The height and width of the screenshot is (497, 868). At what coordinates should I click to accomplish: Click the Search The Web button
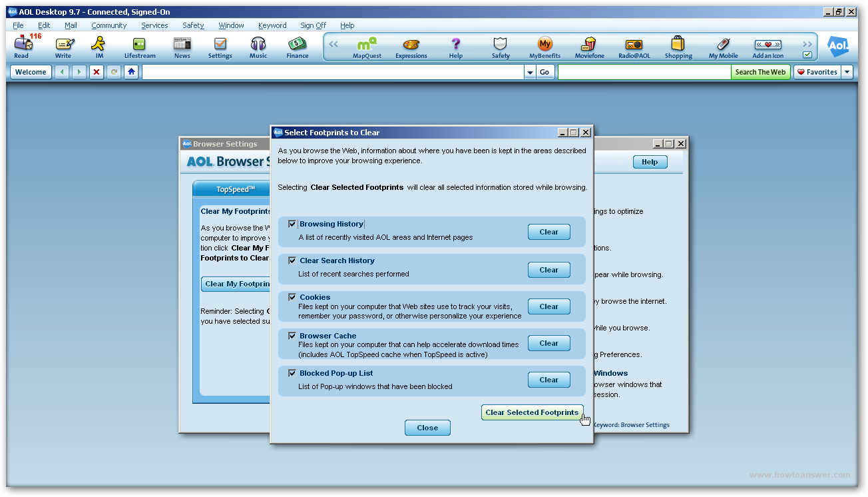point(760,72)
